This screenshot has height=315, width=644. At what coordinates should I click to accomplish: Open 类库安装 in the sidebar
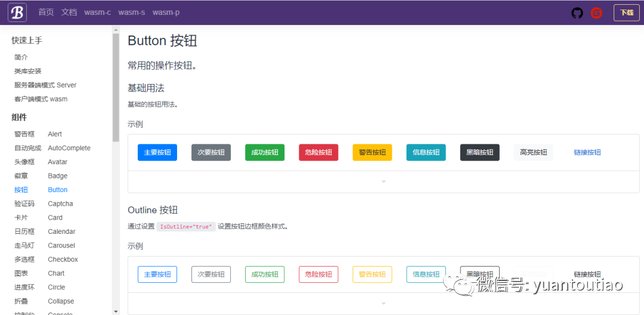pos(28,72)
